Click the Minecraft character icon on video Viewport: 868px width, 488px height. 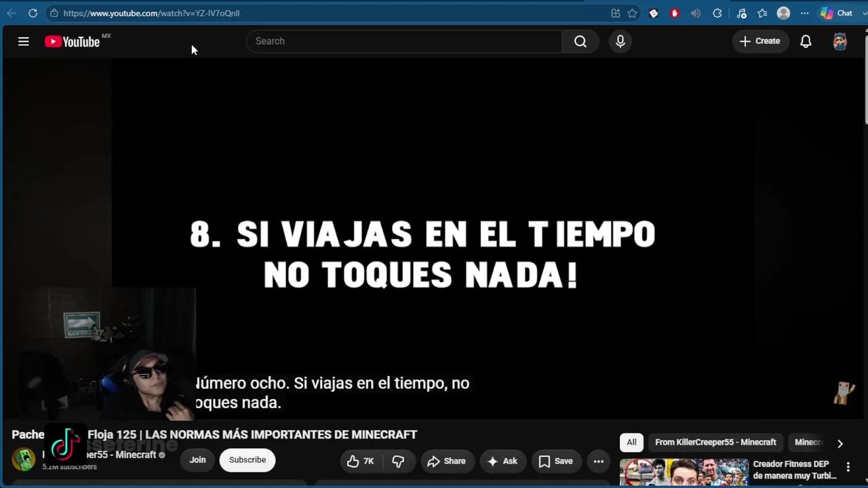(844, 393)
